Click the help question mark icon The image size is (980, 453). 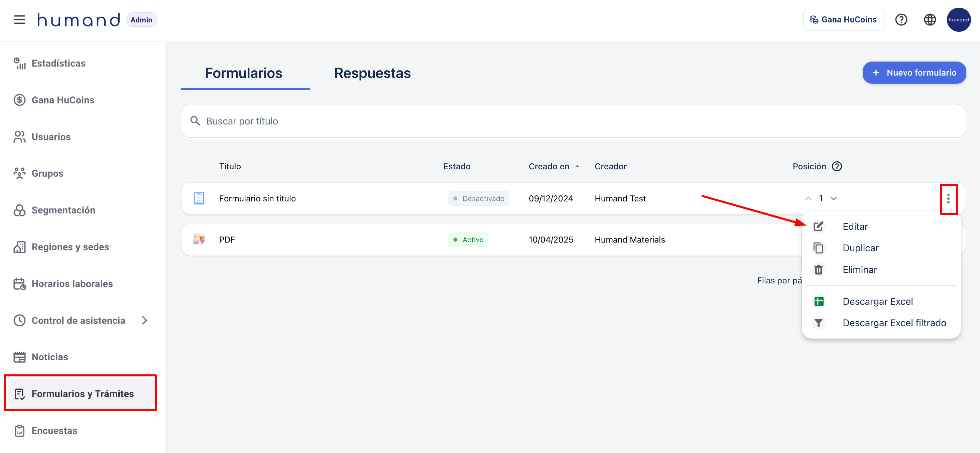901,19
